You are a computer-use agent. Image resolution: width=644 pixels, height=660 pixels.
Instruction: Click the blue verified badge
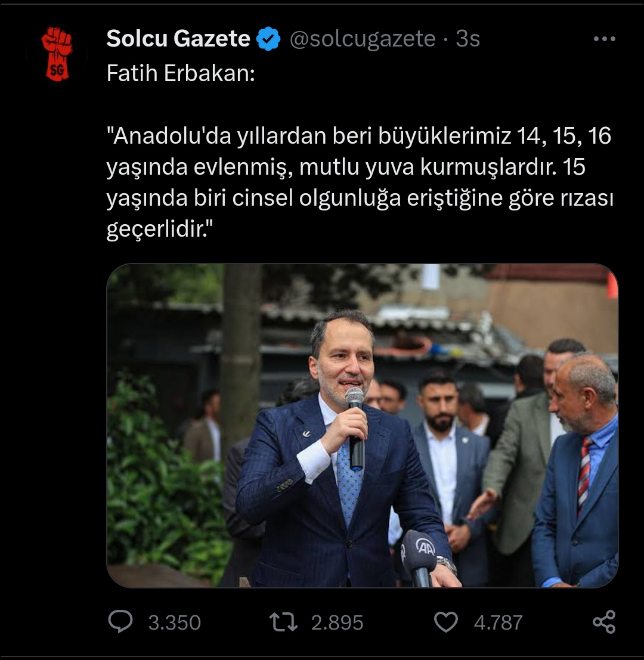(268, 39)
